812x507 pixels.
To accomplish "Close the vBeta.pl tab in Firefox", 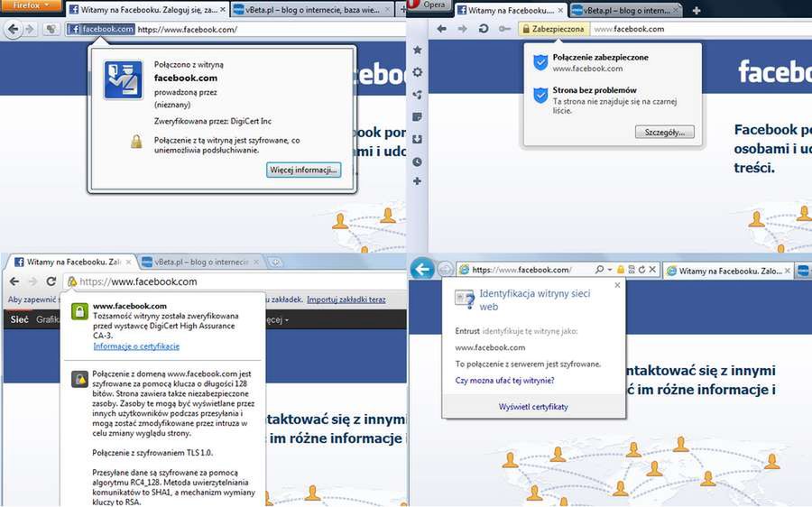I will pyautogui.click(x=387, y=9).
